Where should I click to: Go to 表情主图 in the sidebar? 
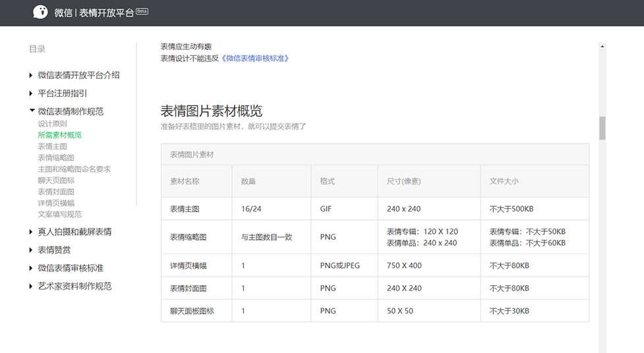(52, 146)
